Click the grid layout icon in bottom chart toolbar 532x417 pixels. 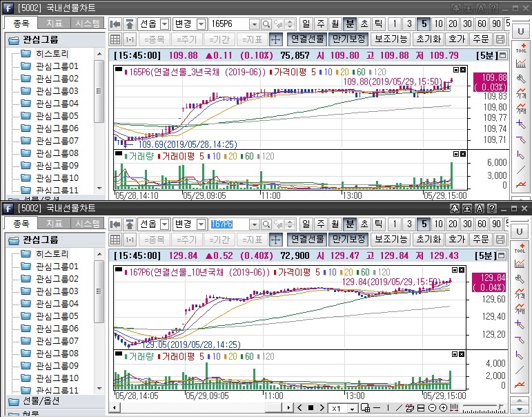tap(115, 240)
